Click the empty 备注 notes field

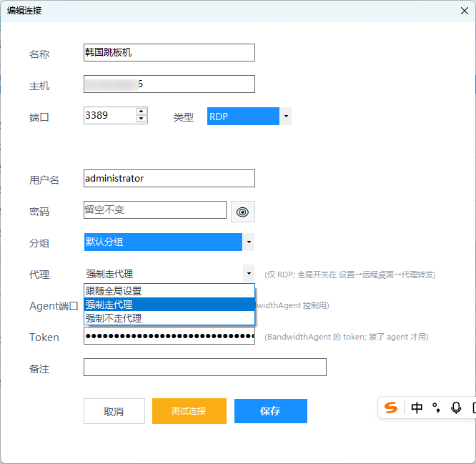tap(205, 367)
